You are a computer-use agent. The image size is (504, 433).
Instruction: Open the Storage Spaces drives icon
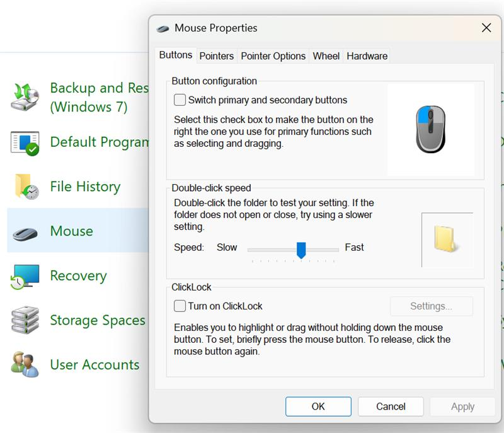[25, 320]
